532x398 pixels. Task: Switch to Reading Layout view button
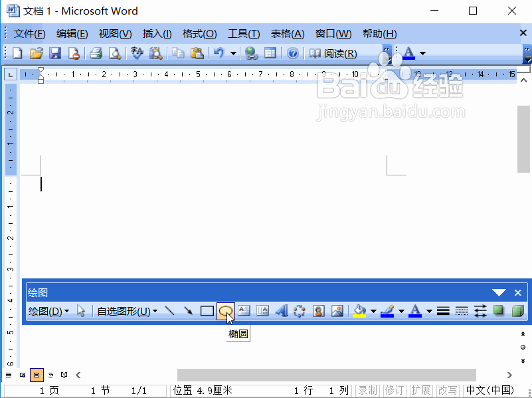[x=64, y=375]
